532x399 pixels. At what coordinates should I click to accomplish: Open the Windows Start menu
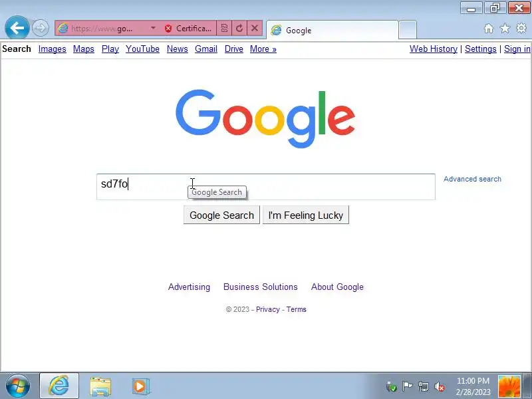click(18, 386)
